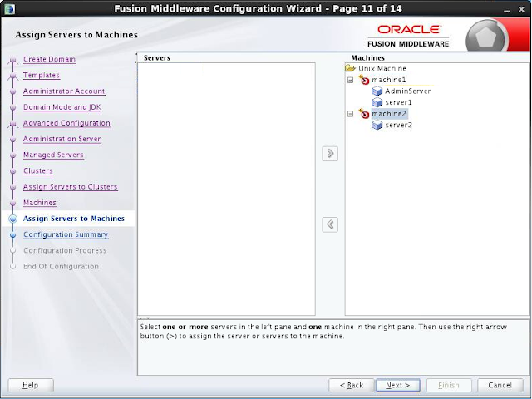
Task: Click the right arrow assign button
Action: (x=330, y=153)
